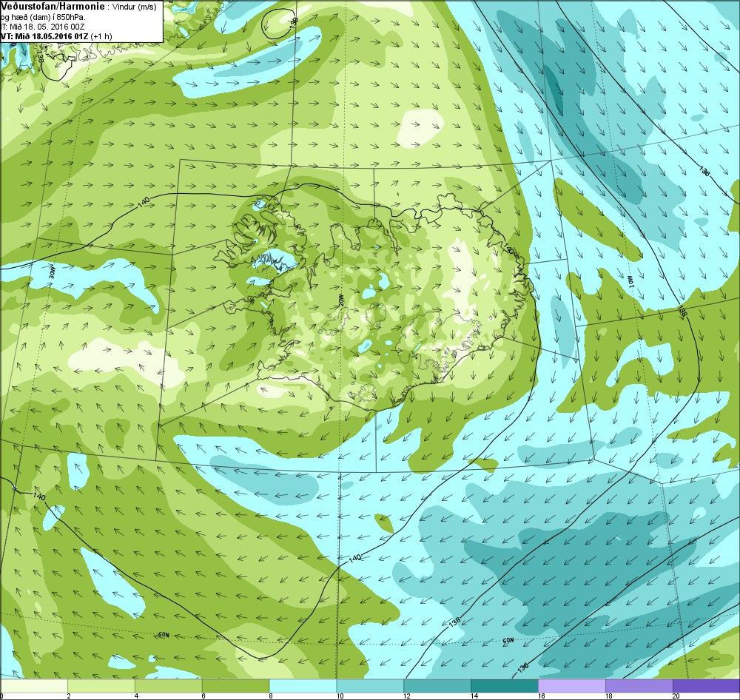Click the '(+1 h)' forecast offset text
The width and height of the screenshot is (740, 700).
tap(101, 36)
